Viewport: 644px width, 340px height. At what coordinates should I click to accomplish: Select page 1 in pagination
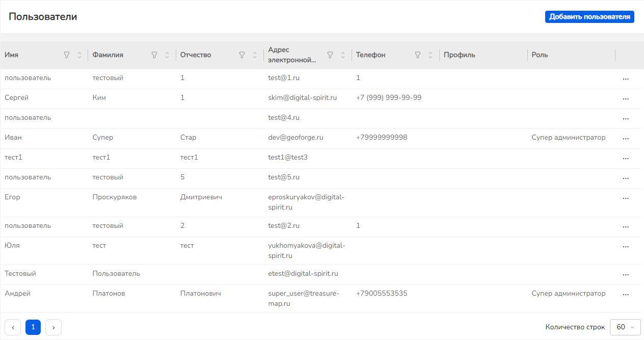(x=33, y=327)
